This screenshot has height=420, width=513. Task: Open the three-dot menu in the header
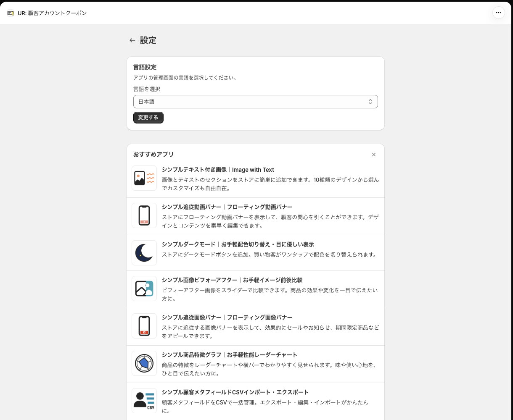[499, 13]
